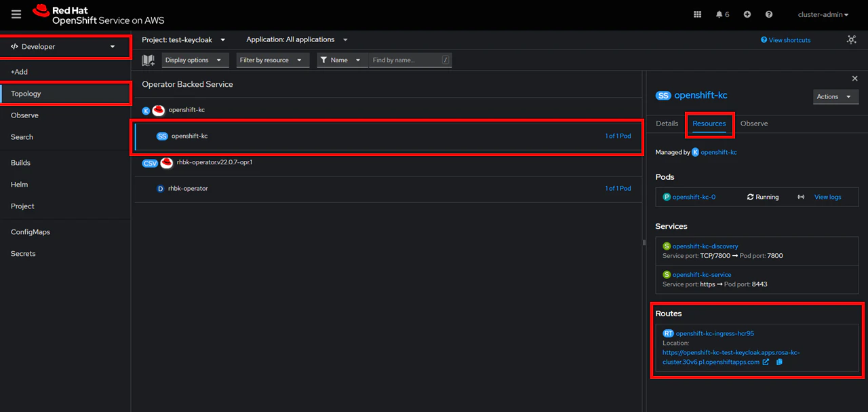Click the catalog book-plus icon in toolbar

click(x=148, y=60)
